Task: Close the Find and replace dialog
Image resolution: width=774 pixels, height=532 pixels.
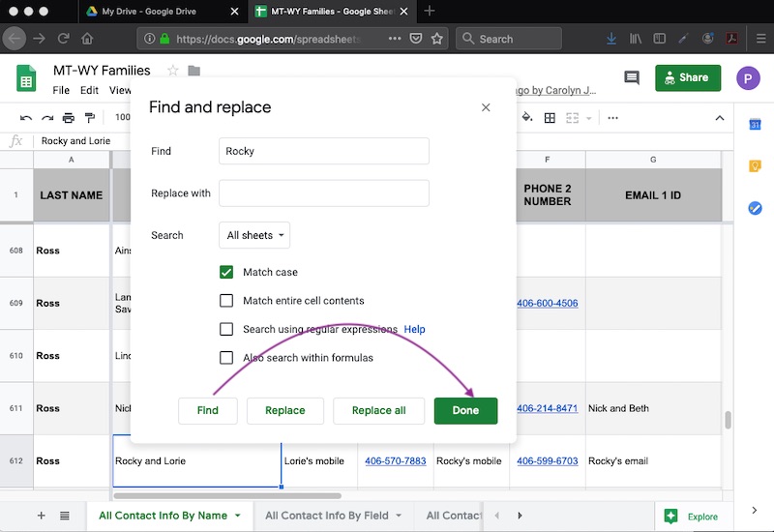Action: pos(486,107)
